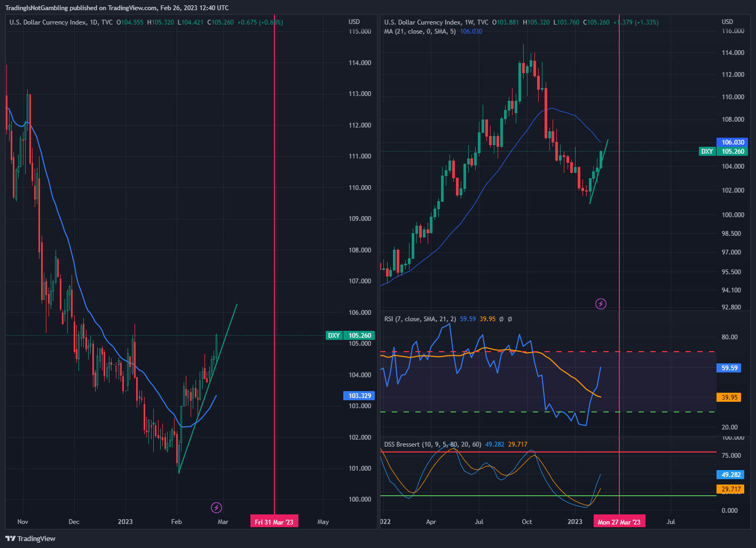Click the +0.675 change value in daily legend

(247, 22)
